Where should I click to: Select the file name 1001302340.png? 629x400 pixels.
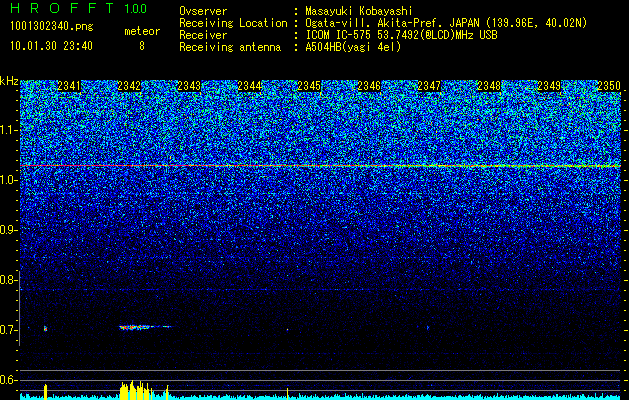tap(52, 27)
